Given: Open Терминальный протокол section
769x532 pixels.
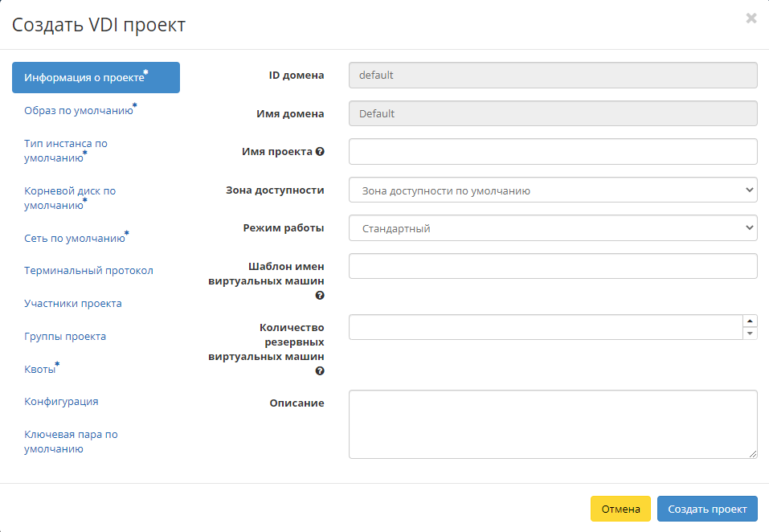Looking at the screenshot, I should coord(88,271).
